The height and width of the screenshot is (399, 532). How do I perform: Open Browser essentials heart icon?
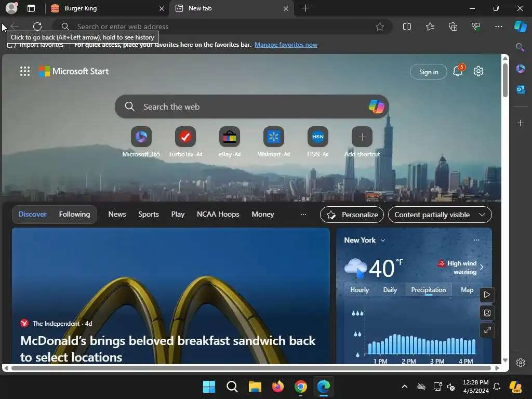click(476, 26)
